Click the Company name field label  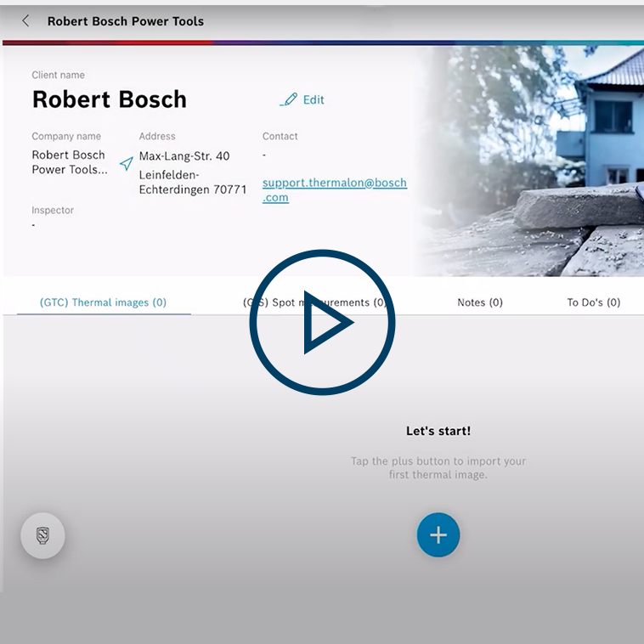[66, 136]
